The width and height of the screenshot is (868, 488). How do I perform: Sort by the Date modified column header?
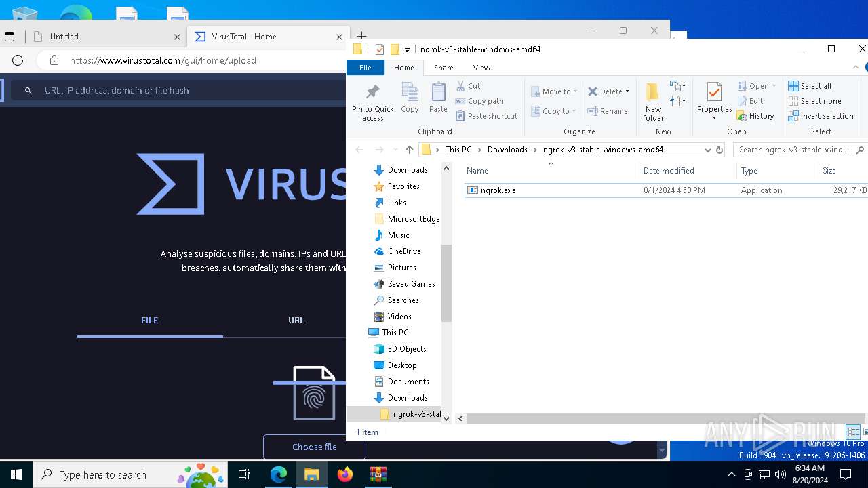(687, 171)
